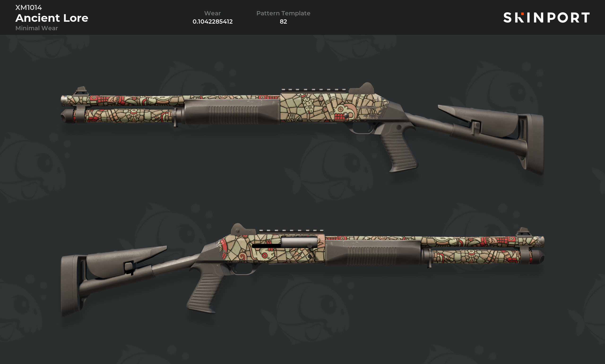This screenshot has width=605, height=364.
Task: Click the top shotgun's stock cheek rest
Action: pos(478,120)
